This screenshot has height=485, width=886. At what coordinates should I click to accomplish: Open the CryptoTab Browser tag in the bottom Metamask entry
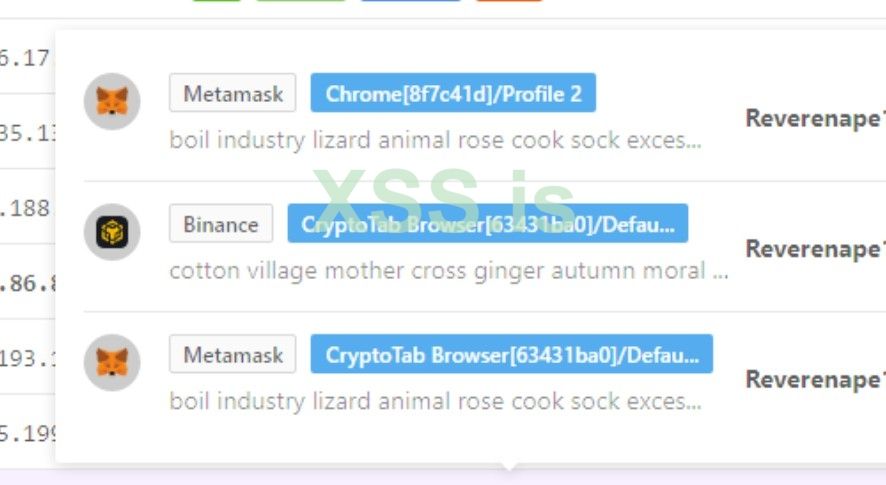click(511, 355)
